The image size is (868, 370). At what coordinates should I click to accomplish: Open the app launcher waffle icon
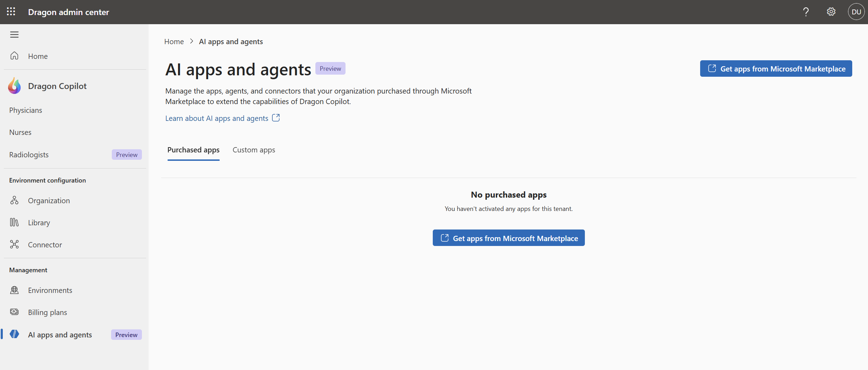pyautogui.click(x=11, y=12)
